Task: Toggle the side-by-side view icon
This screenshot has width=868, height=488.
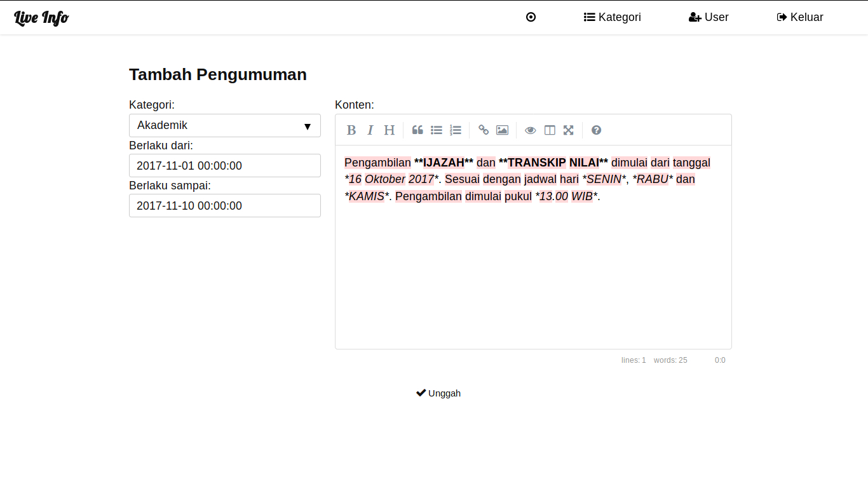Action: pyautogui.click(x=550, y=130)
